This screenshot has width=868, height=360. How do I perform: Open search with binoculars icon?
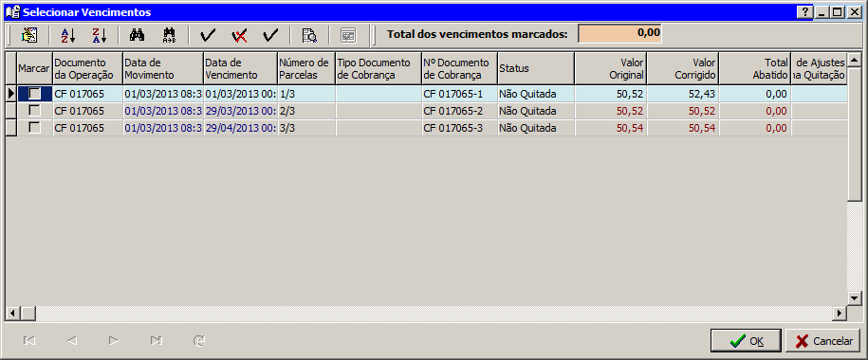[x=137, y=36]
